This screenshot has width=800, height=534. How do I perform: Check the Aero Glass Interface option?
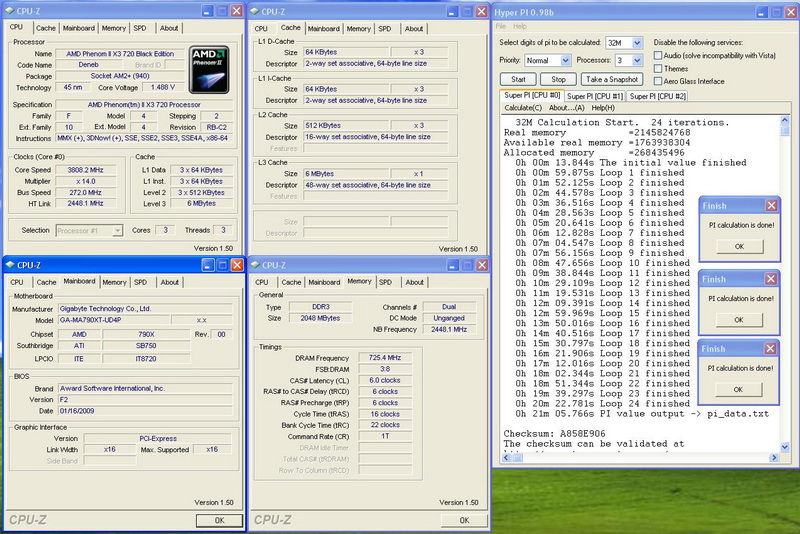pos(658,81)
